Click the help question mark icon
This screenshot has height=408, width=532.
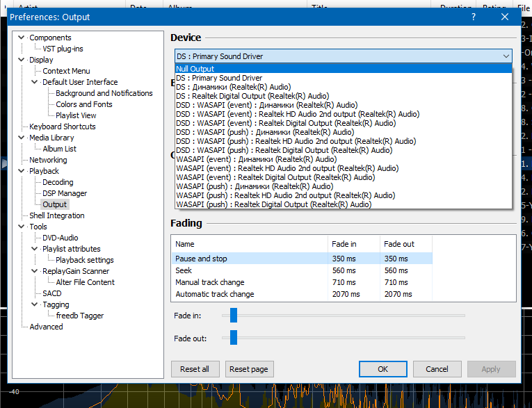[x=474, y=17]
